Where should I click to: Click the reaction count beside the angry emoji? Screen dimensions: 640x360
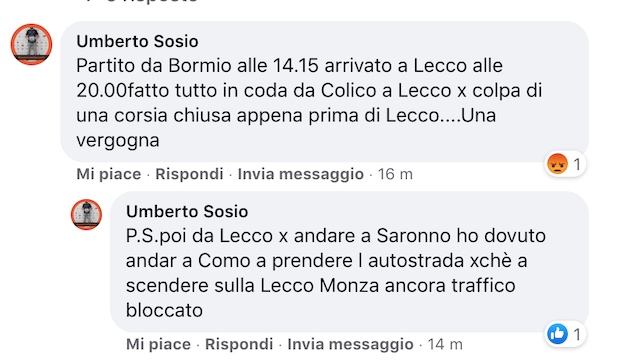577,164
